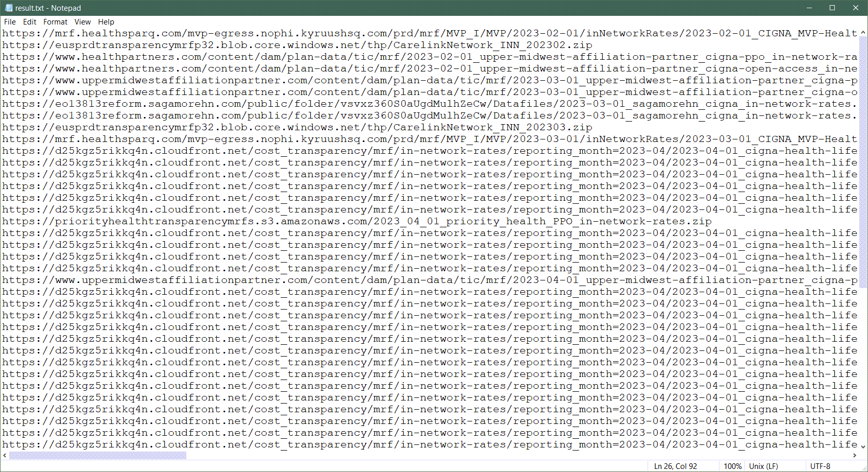Click the vertical scrollbar thumb

click(863, 162)
